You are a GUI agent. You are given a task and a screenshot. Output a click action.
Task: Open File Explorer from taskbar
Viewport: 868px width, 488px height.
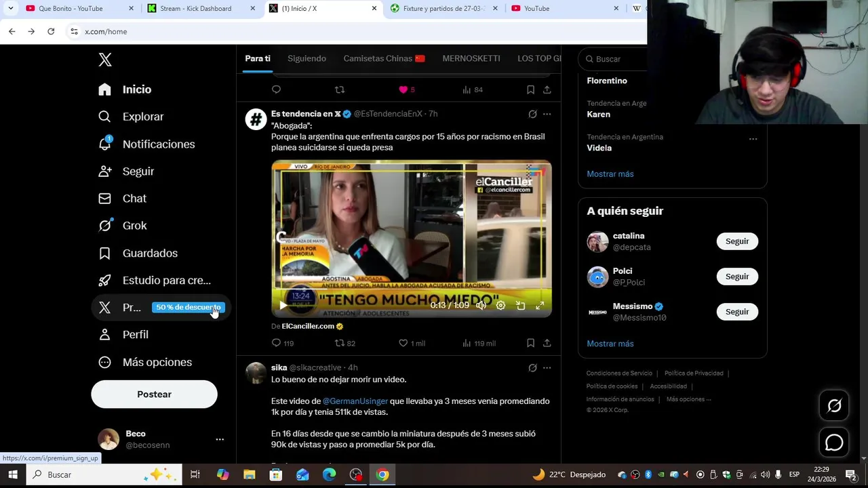(x=249, y=474)
